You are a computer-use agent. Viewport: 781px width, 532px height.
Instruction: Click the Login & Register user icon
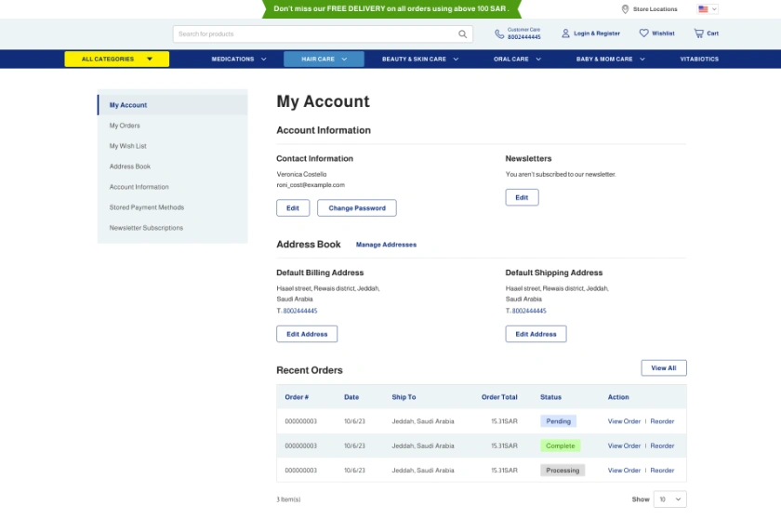tap(565, 33)
